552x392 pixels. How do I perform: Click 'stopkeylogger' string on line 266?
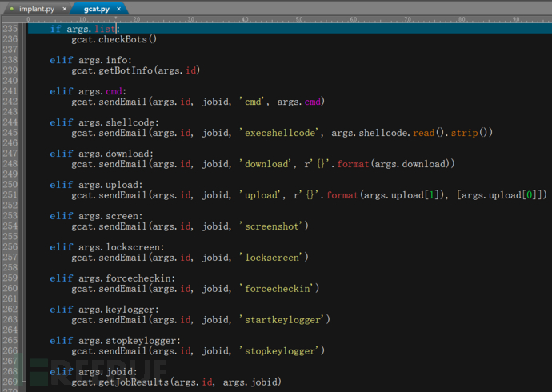point(280,351)
